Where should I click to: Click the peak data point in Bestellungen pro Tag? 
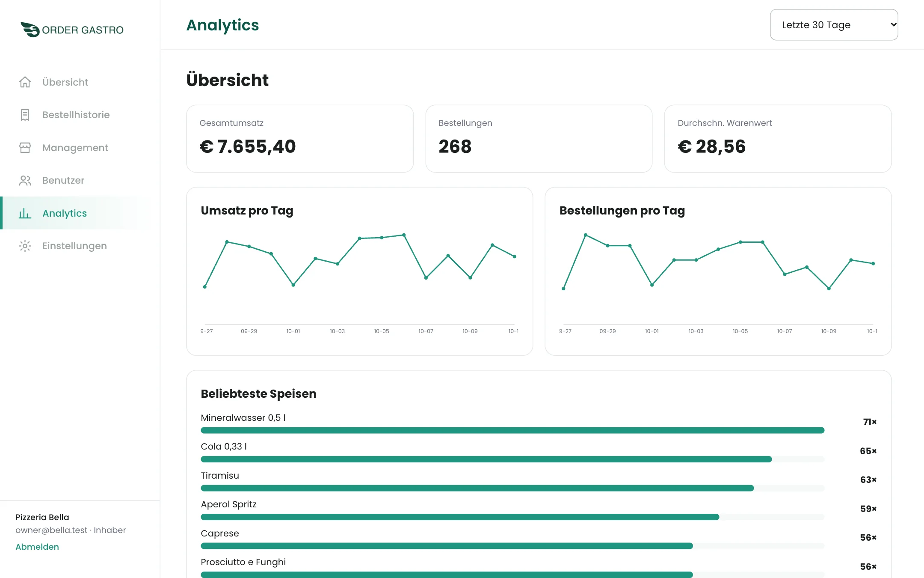click(x=586, y=235)
